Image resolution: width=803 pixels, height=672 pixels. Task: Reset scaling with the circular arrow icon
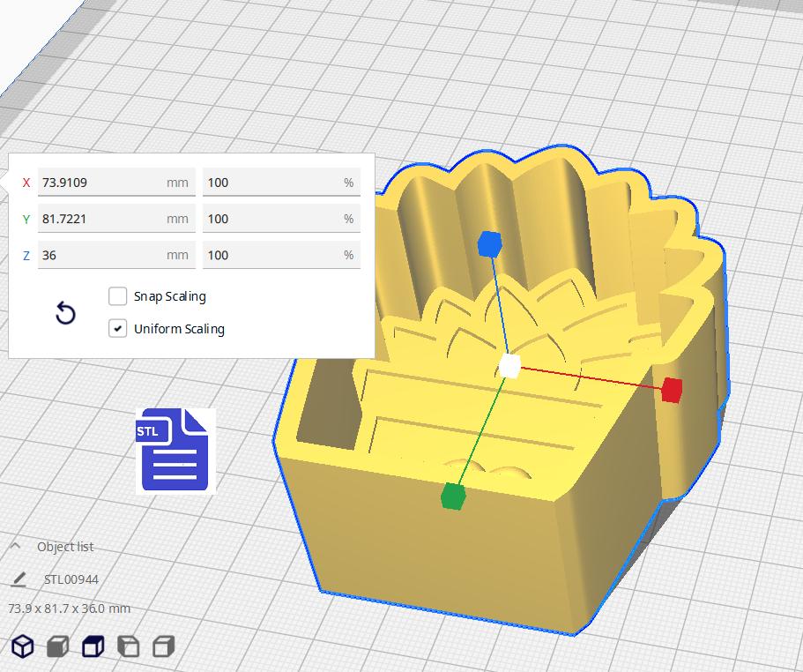(x=65, y=313)
